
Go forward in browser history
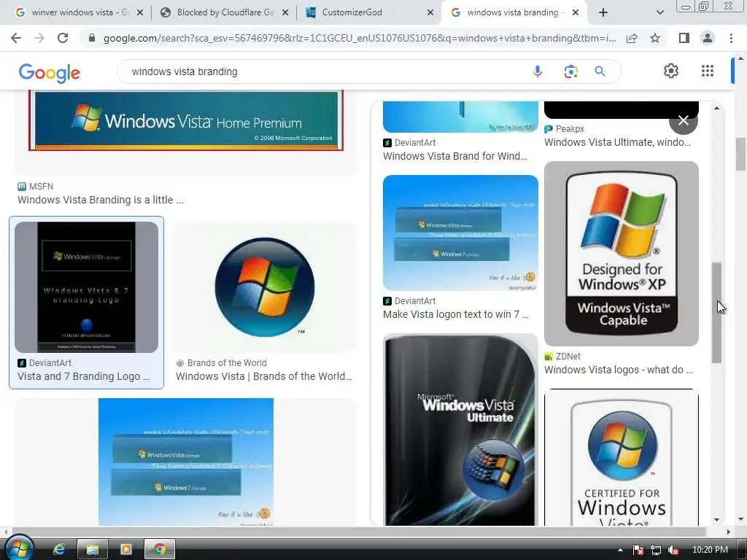pyautogui.click(x=39, y=38)
